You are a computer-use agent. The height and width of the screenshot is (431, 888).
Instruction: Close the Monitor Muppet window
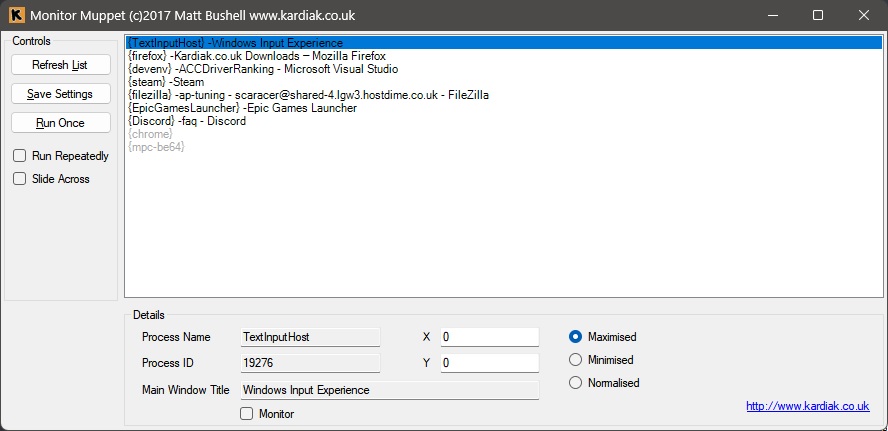point(864,15)
